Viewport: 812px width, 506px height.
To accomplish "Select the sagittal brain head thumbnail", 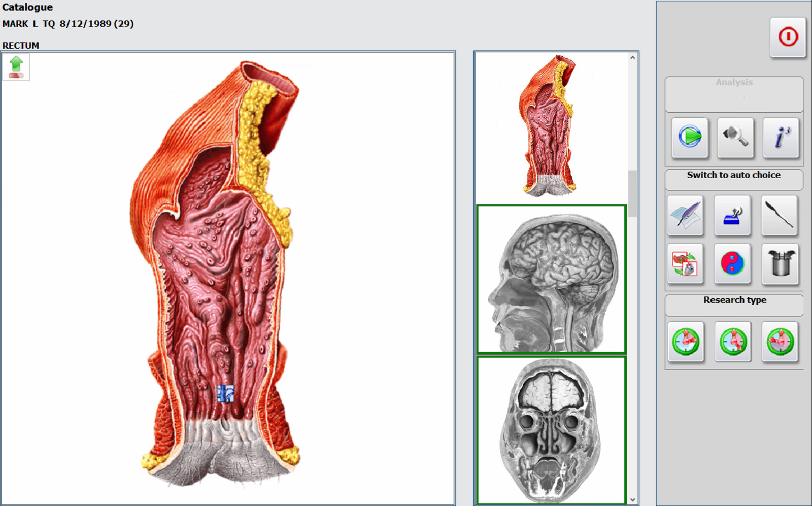I will click(x=552, y=279).
